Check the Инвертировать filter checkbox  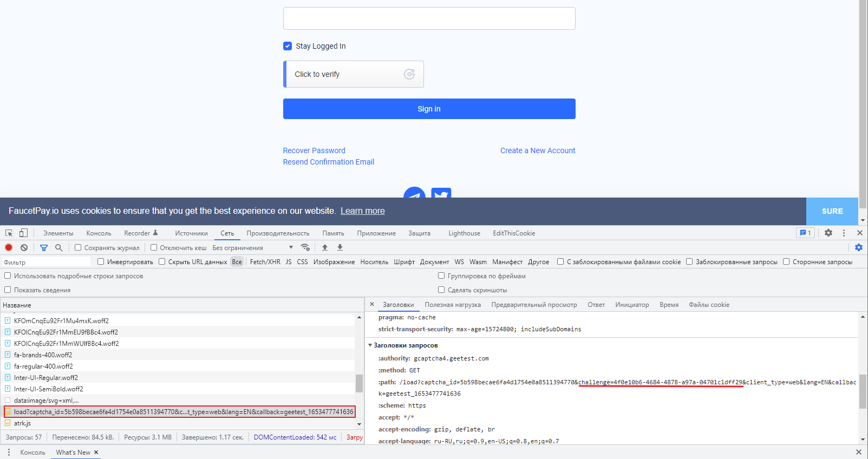pos(101,261)
